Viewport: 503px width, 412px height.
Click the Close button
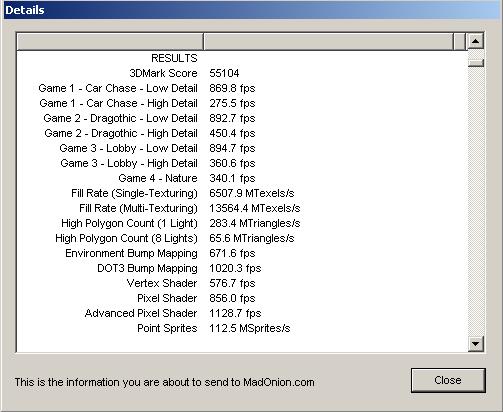point(448,380)
